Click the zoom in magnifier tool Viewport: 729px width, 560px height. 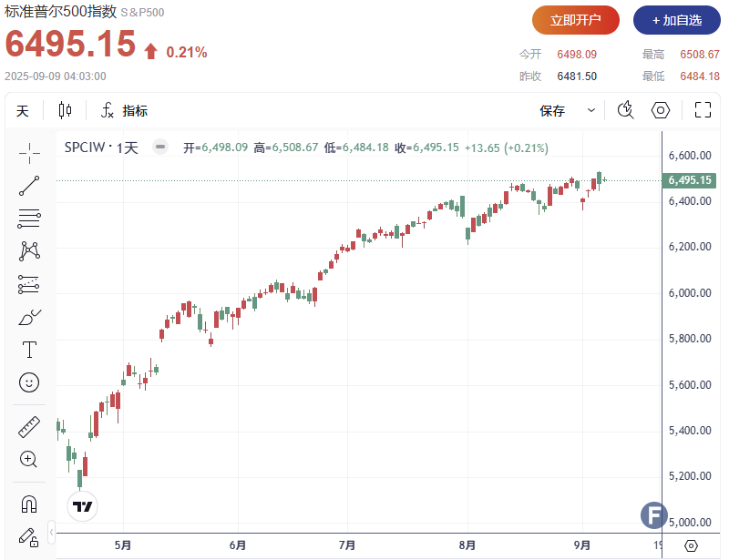[29, 460]
